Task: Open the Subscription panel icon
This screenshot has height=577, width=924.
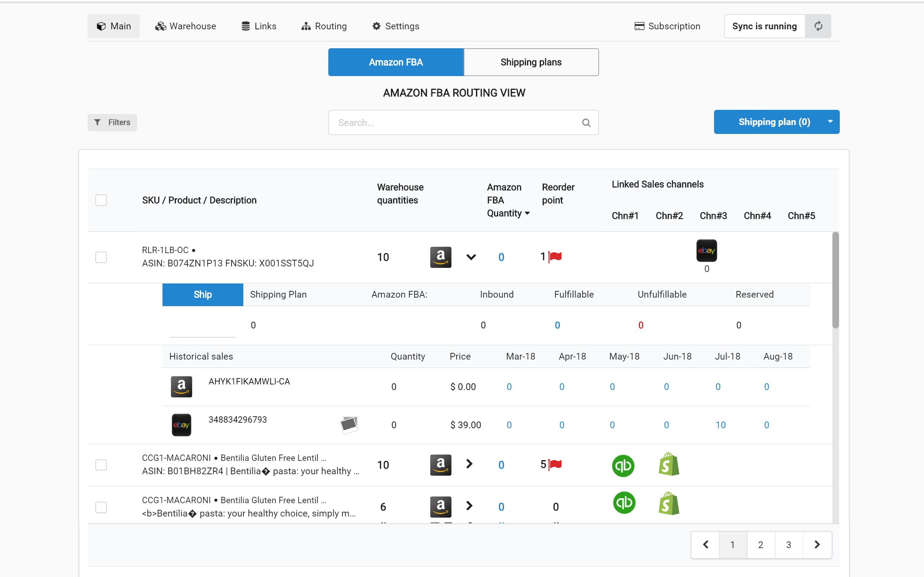Action: coord(639,26)
